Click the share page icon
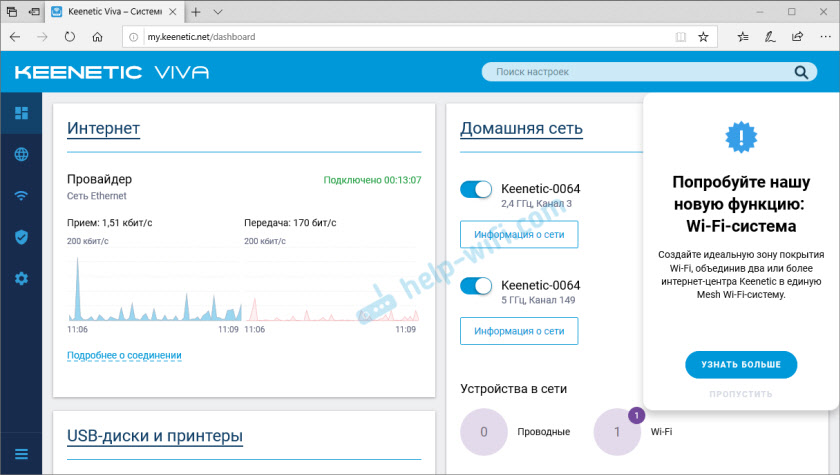 [x=797, y=36]
